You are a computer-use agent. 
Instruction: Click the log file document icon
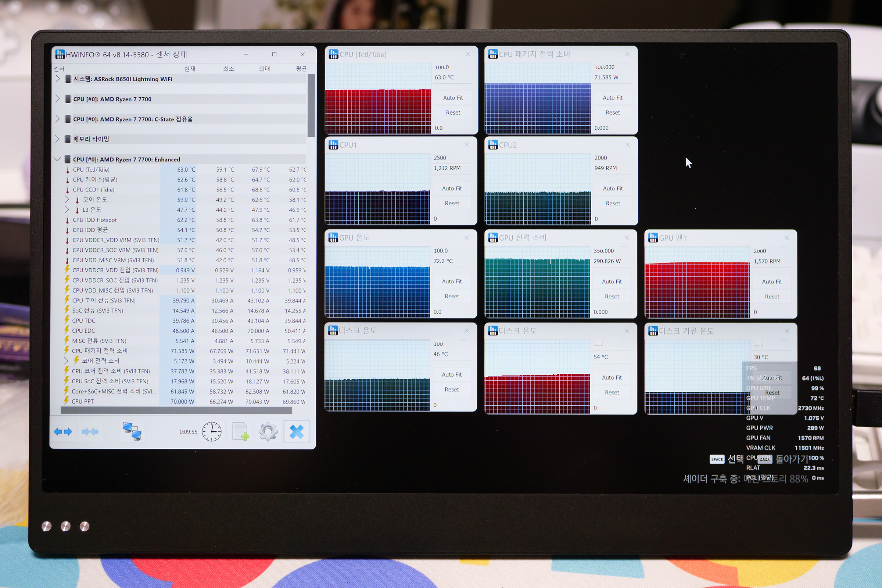point(240,431)
